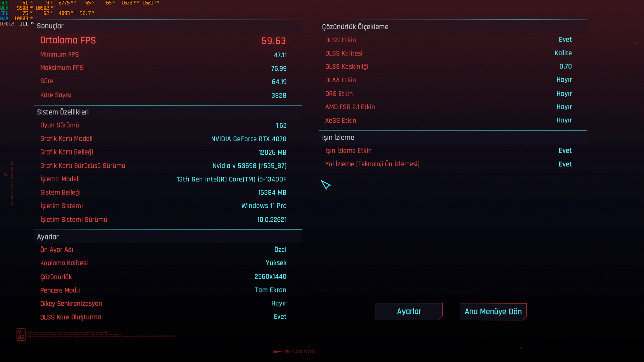This screenshot has width=644, height=362.
Task: Click the D3D12 FPS counter in the overlay
Action: (x=17, y=24)
